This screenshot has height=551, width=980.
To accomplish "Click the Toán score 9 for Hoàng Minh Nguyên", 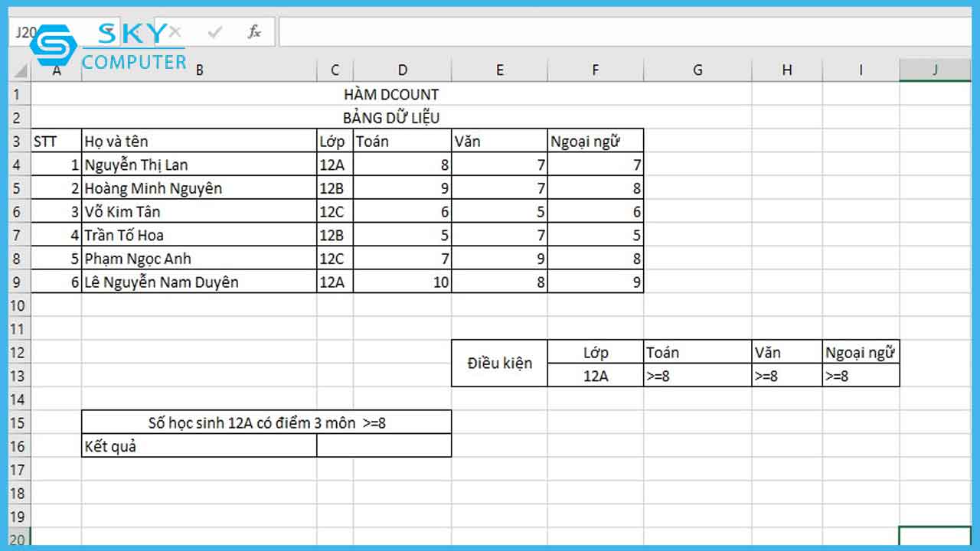I will (x=403, y=188).
